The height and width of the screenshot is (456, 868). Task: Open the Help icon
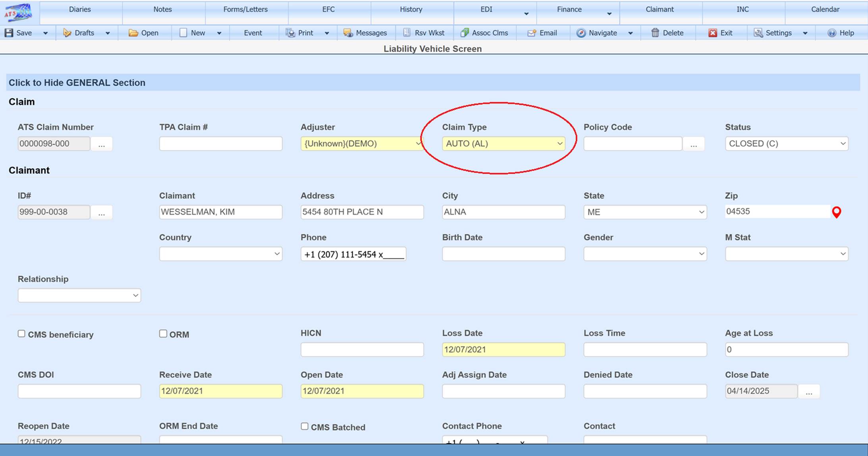832,33
